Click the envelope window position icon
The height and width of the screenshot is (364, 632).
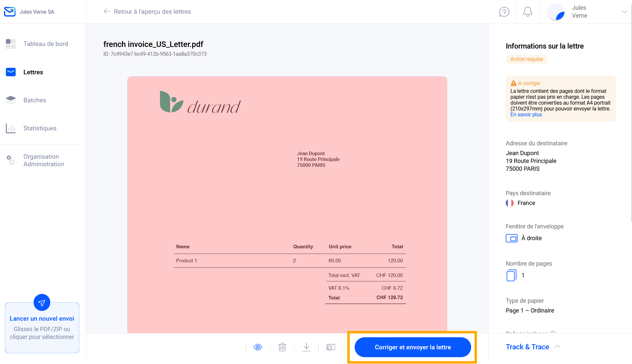point(331,347)
